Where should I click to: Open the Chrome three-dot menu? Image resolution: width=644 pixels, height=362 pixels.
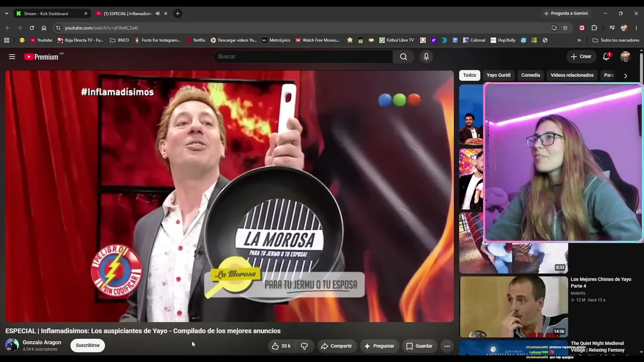click(x=636, y=28)
